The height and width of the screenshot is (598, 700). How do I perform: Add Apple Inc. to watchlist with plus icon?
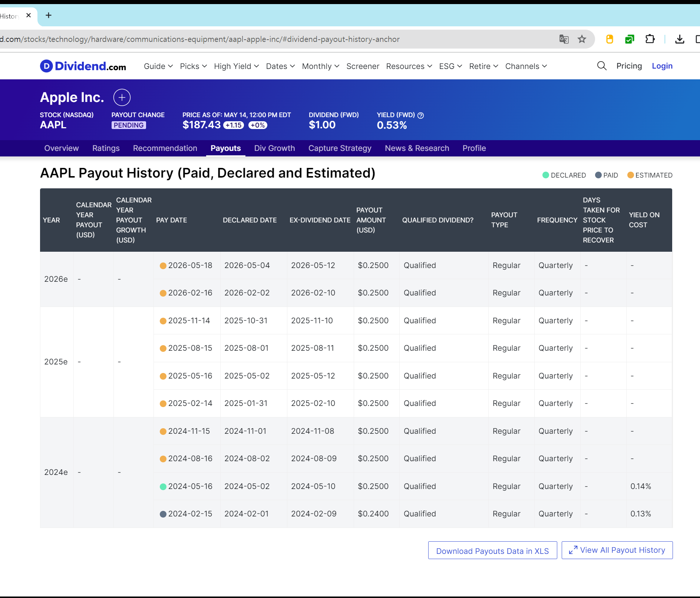122,98
